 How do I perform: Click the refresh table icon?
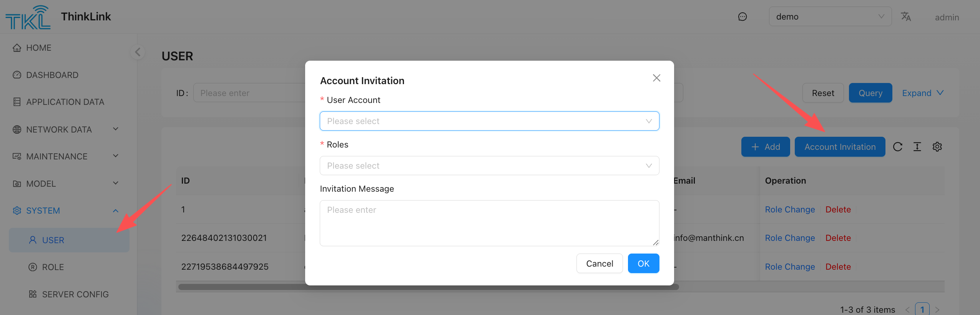[897, 147]
